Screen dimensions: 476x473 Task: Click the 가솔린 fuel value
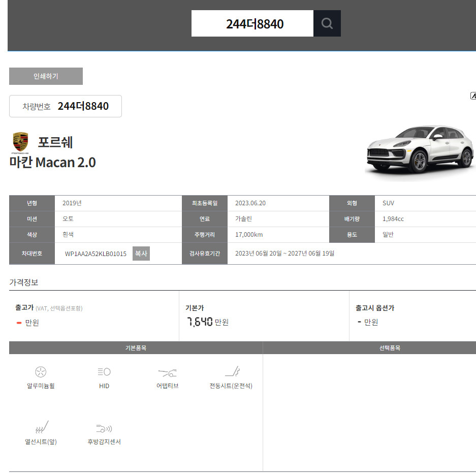[x=243, y=219]
